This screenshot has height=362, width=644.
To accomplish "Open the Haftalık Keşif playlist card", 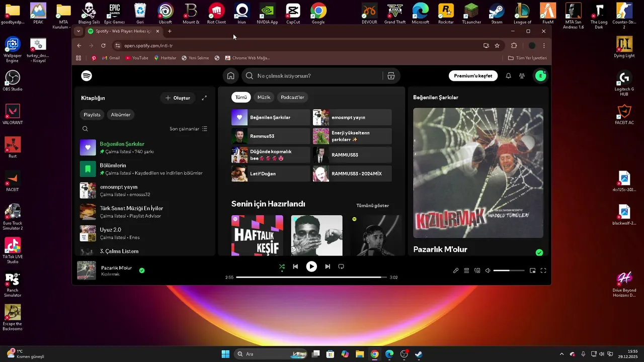I will click(257, 235).
